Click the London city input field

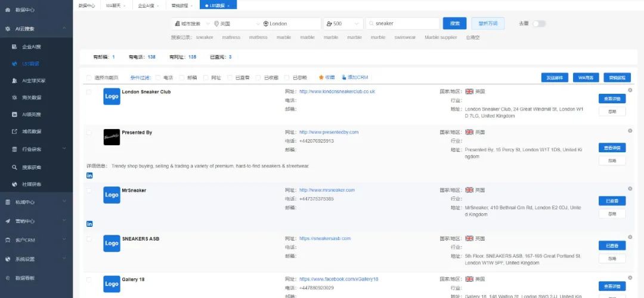pos(291,23)
